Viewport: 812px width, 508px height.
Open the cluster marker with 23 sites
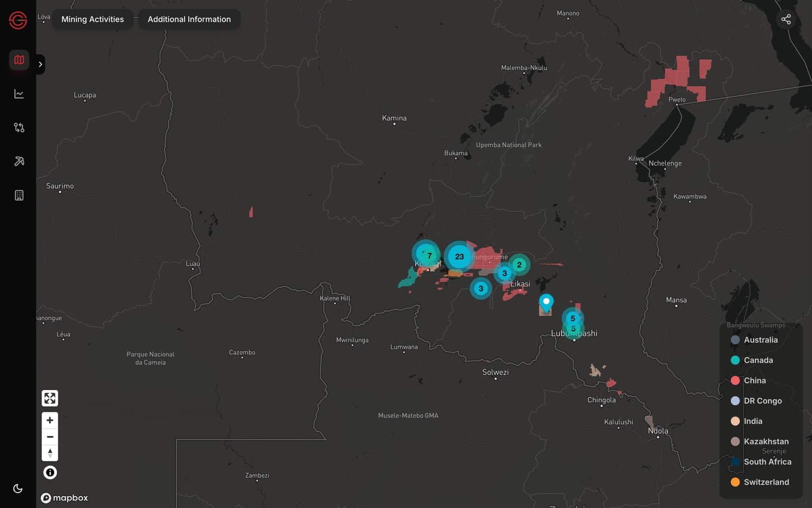point(459,257)
